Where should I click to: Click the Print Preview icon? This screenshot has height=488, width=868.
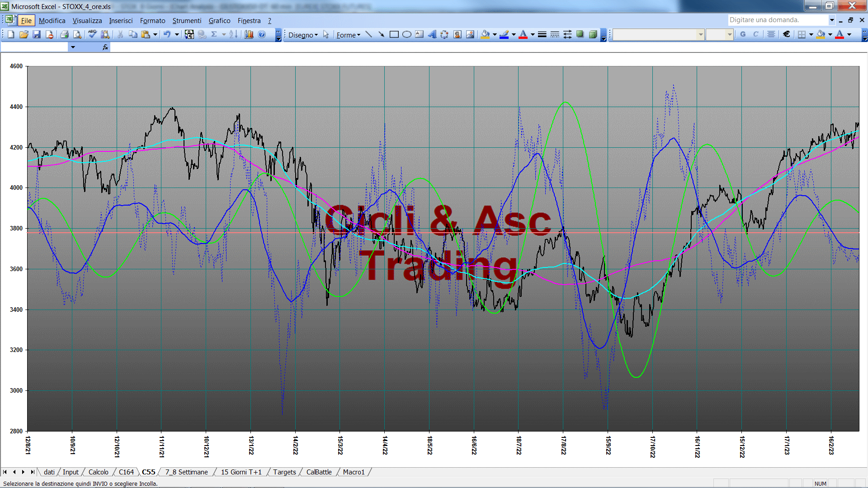pos(77,35)
